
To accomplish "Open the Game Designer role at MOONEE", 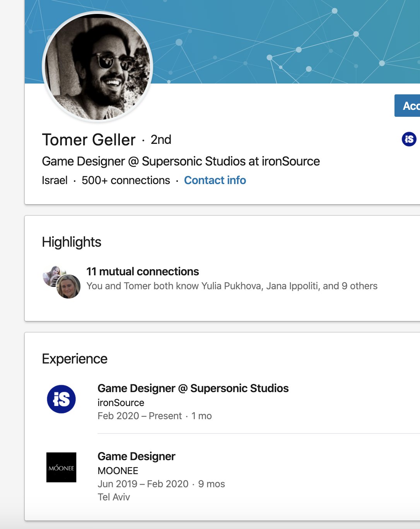I will 136,456.
